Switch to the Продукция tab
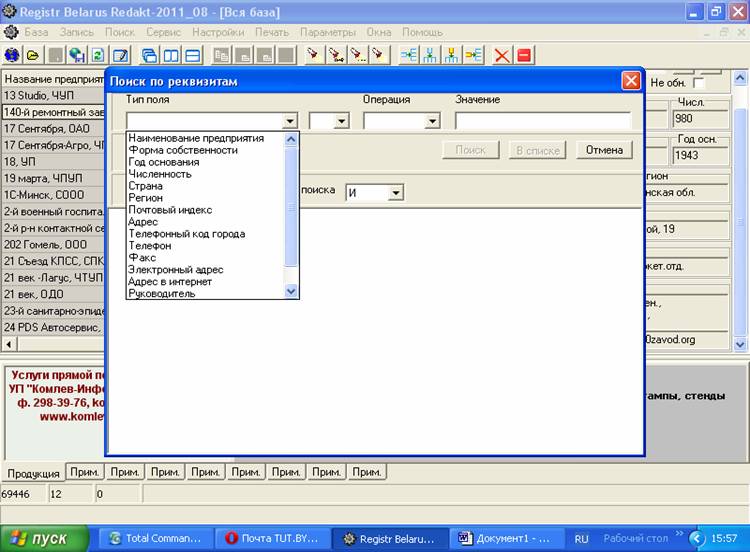The height and width of the screenshot is (552, 750). (33, 472)
